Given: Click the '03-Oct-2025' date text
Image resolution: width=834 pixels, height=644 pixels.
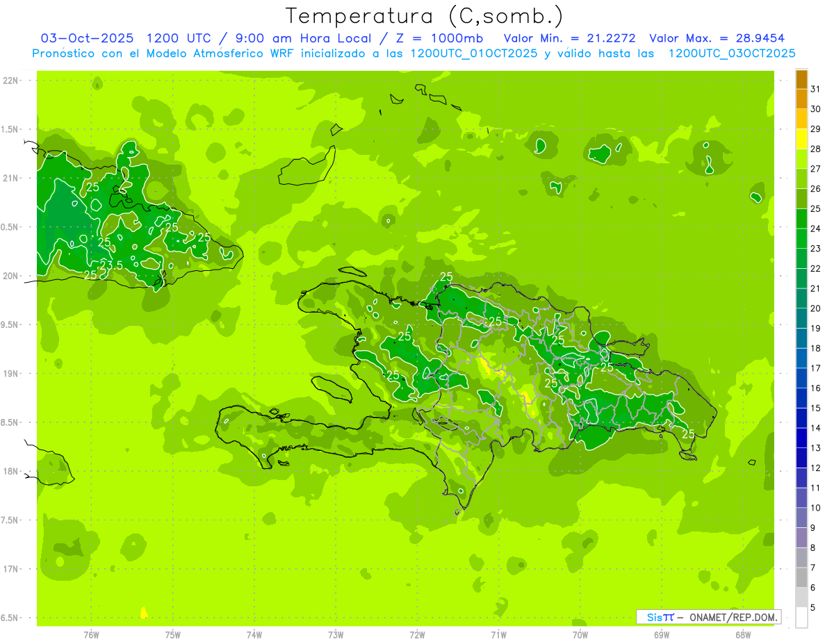Looking at the screenshot, I should (x=88, y=38).
